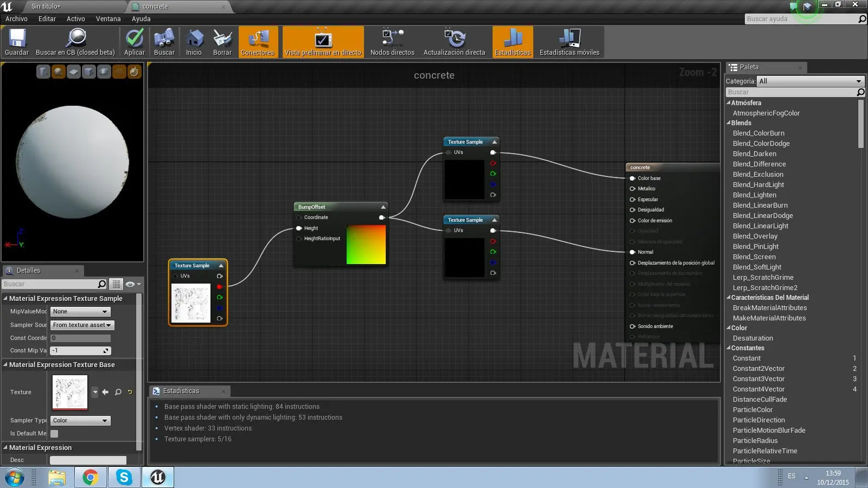
Task: Open the Windows Start menu
Action: click(x=14, y=477)
